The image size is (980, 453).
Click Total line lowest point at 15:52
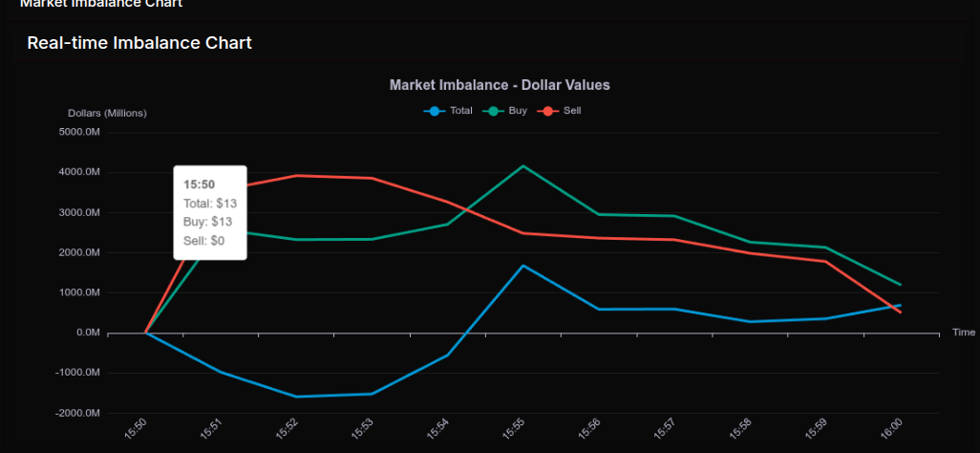click(x=296, y=397)
